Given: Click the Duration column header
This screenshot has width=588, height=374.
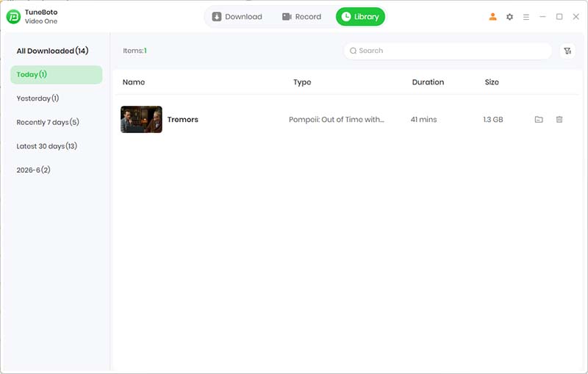Looking at the screenshot, I should pos(428,82).
